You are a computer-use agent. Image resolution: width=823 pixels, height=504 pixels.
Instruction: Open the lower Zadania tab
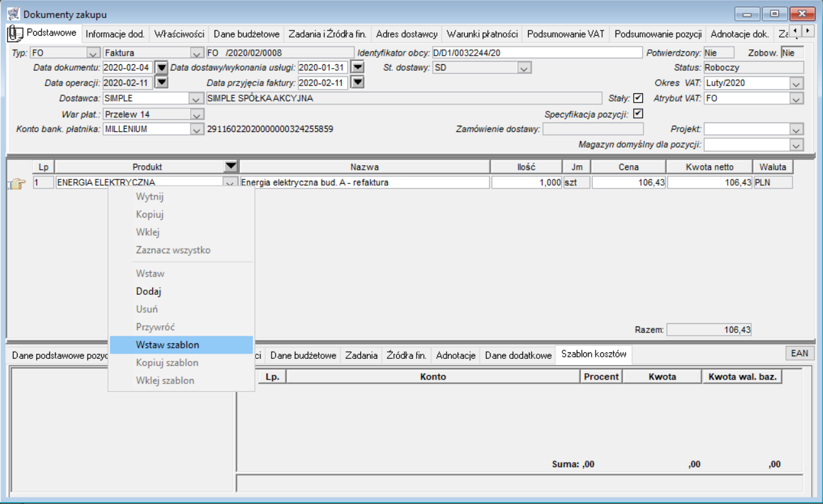pos(361,355)
